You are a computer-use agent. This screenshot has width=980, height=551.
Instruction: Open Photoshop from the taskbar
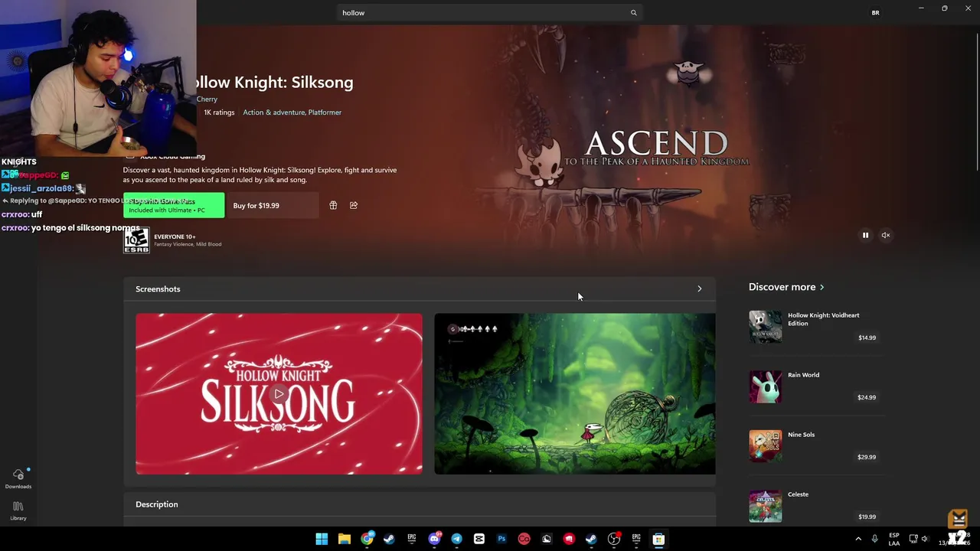pyautogui.click(x=501, y=539)
